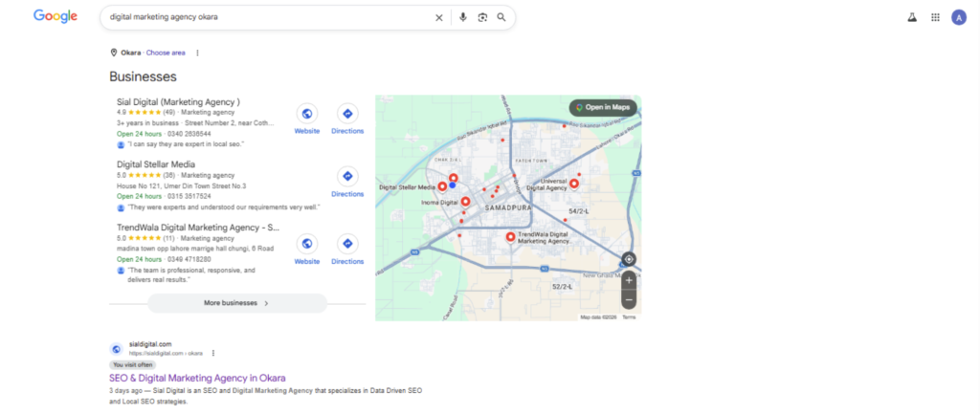Get directions to Sial Digital
Screen dimensions: 980x414
(347, 114)
